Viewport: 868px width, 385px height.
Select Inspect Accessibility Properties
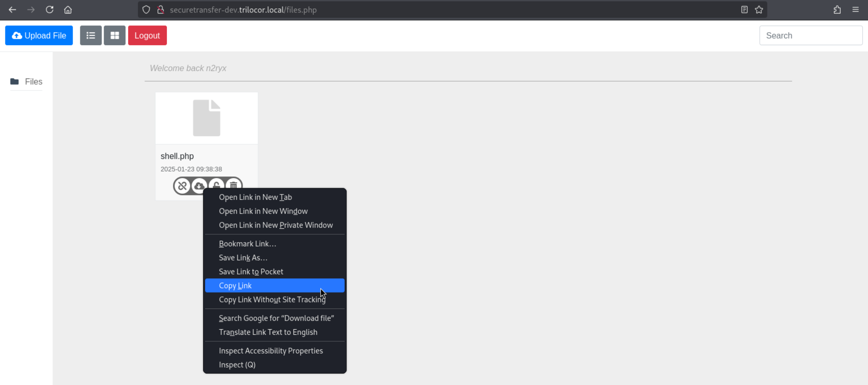click(x=275, y=351)
